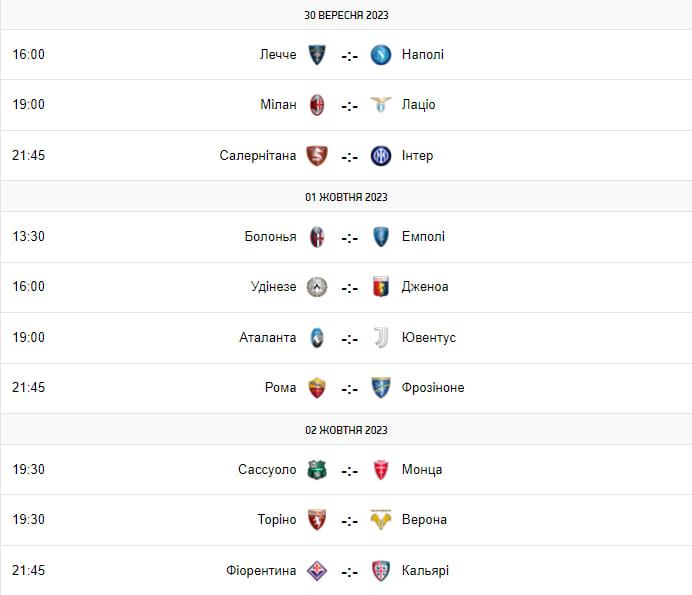This screenshot has height=595, width=692.
Task: Select the Juventus logo icon
Action: [x=380, y=338]
